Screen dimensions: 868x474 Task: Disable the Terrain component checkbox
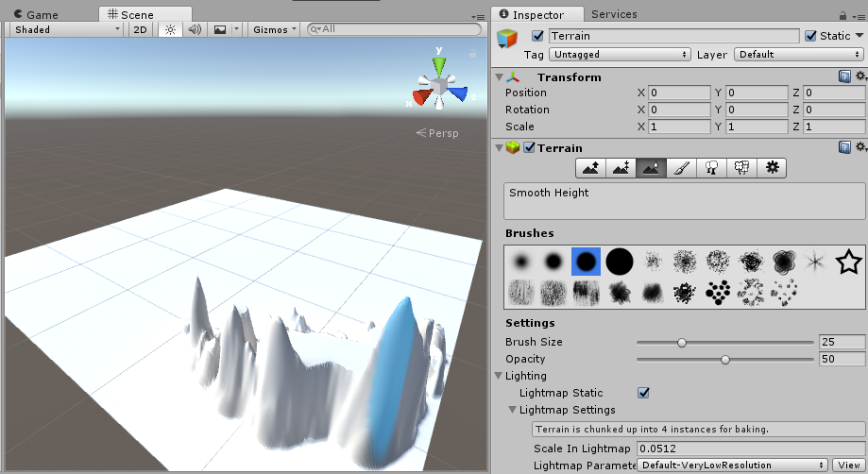(x=529, y=147)
